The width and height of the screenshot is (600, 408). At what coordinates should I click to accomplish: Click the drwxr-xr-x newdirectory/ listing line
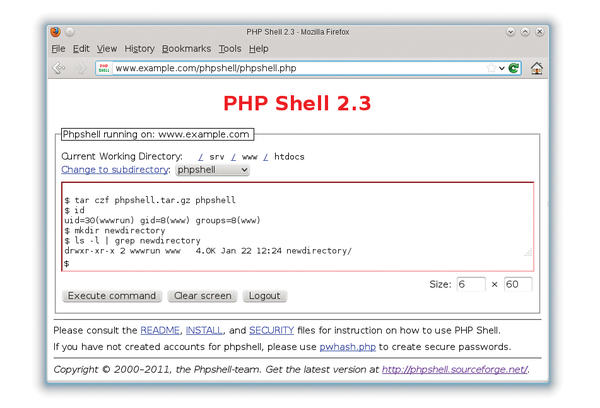point(208,251)
